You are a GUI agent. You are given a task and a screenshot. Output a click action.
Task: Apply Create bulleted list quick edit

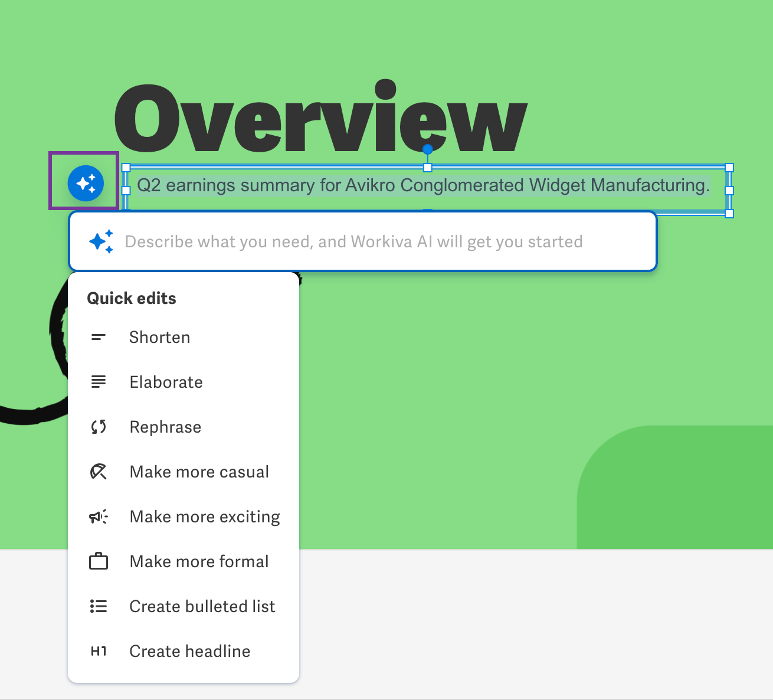(x=184, y=607)
